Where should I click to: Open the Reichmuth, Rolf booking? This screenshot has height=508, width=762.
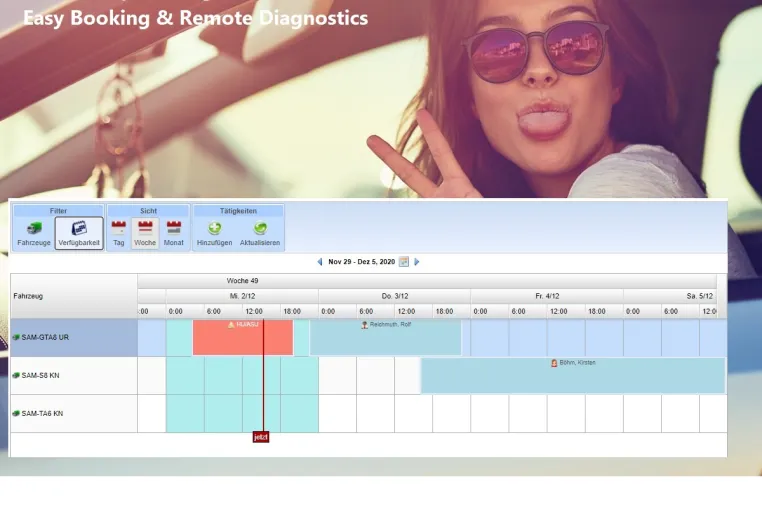coord(386,337)
